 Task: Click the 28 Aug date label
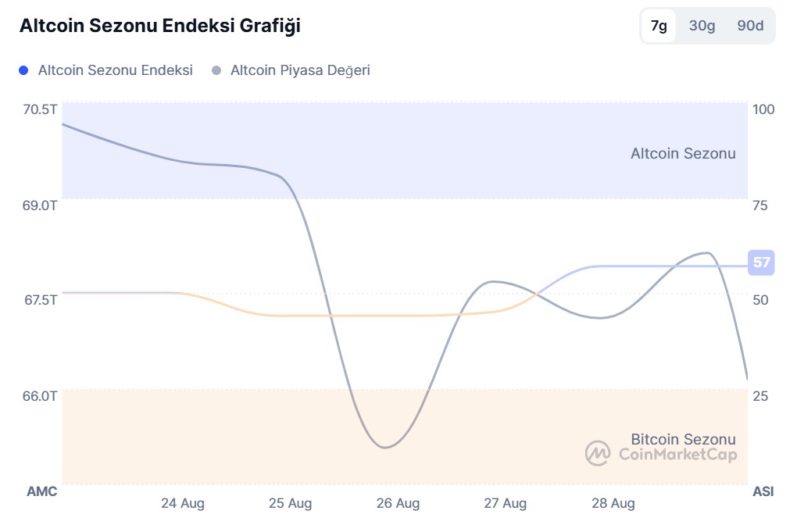[x=613, y=504]
